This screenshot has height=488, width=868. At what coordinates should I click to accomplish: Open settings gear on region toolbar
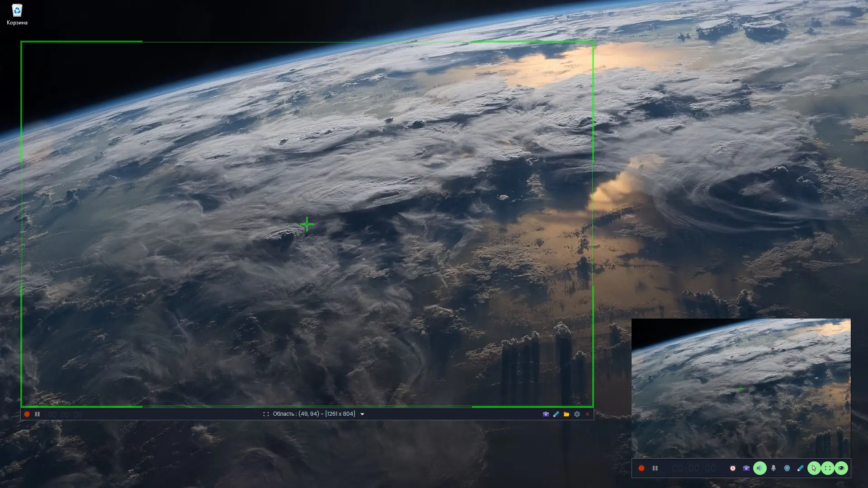click(577, 414)
